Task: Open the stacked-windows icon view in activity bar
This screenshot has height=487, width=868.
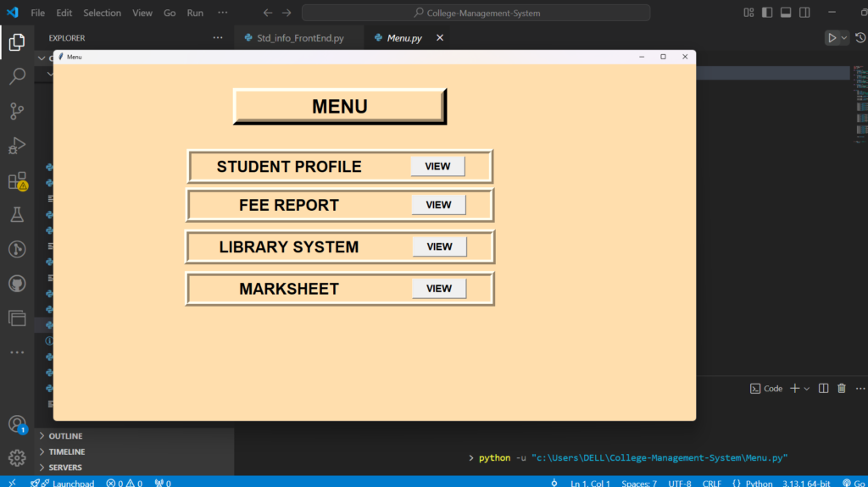Action: click(x=17, y=318)
